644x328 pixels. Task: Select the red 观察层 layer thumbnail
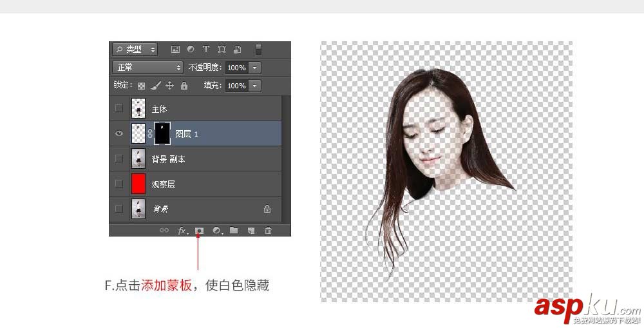138,184
